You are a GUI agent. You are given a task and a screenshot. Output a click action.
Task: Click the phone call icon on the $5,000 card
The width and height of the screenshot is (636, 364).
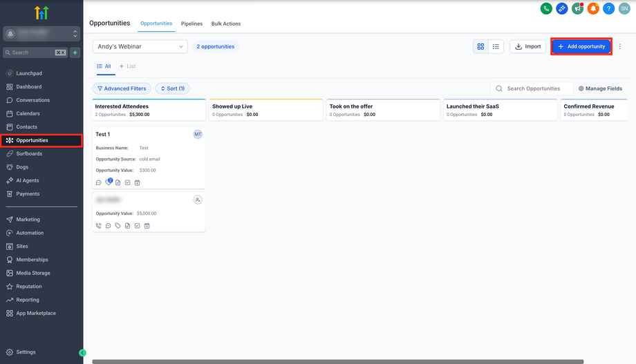click(99, 226)
